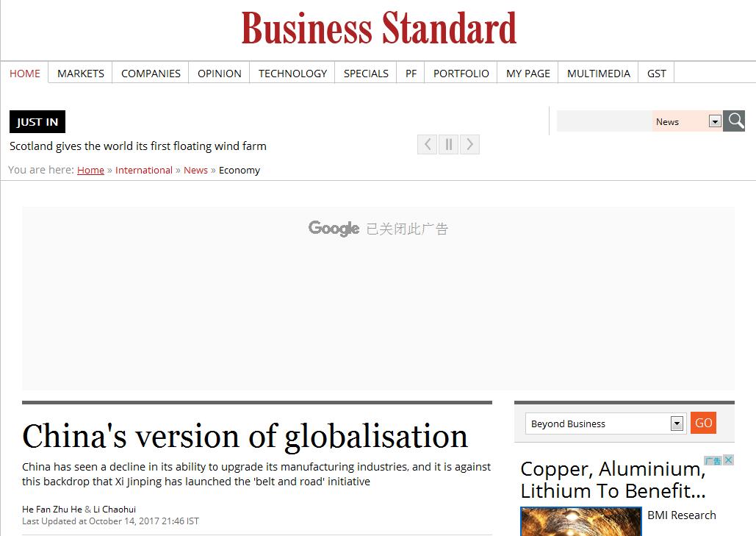Visit the MY PAGE section
This screenshot has height=536, width=756.
[528, 74]
